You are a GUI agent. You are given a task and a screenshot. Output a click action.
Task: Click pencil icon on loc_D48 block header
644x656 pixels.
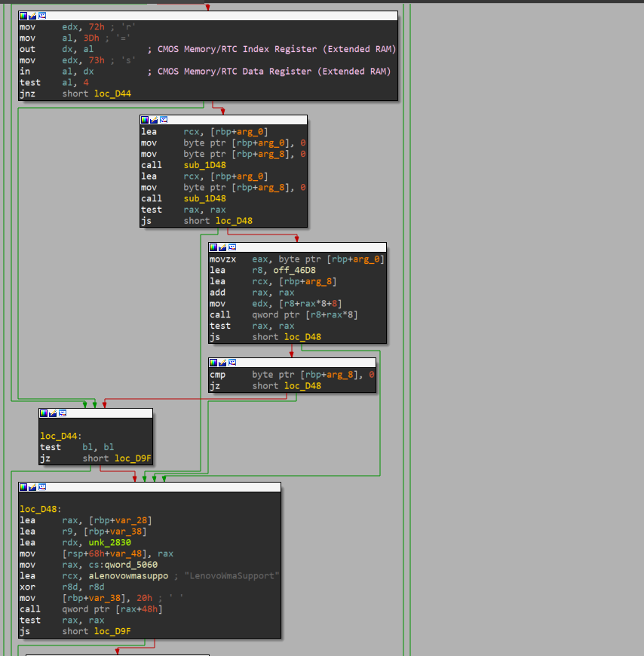32,487
